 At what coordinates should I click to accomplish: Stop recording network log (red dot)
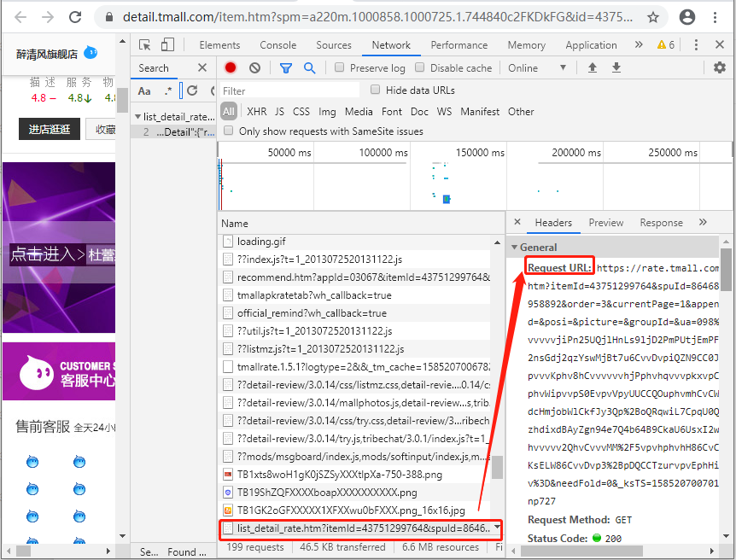(231, 67)
